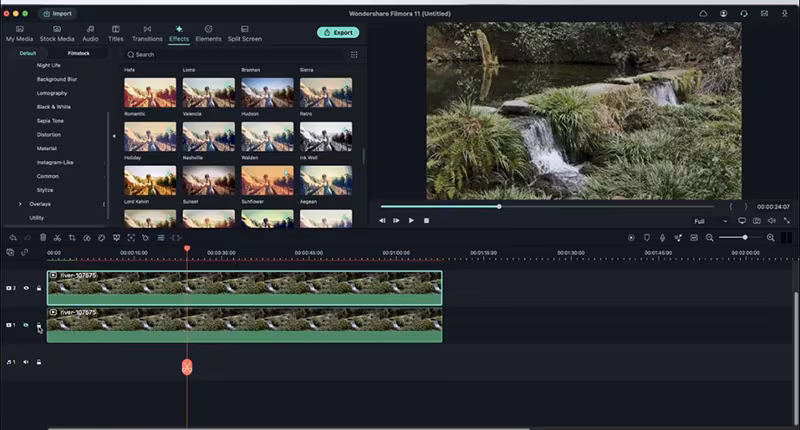
Task: Click the Motion Tracking target icon
Action: click(x=131, y=238)
